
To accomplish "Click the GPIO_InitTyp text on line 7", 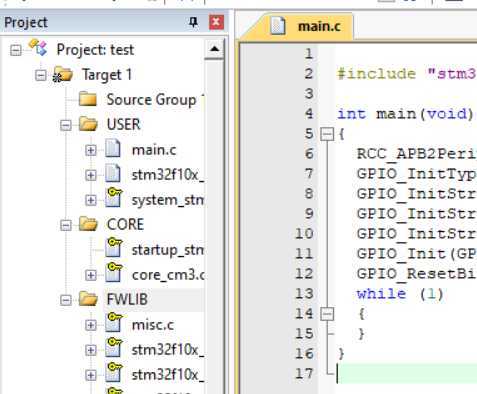I will click(417, 174).
